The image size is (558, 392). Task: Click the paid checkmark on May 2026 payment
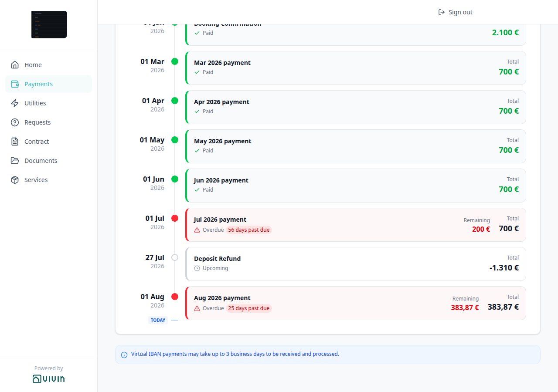197,151
